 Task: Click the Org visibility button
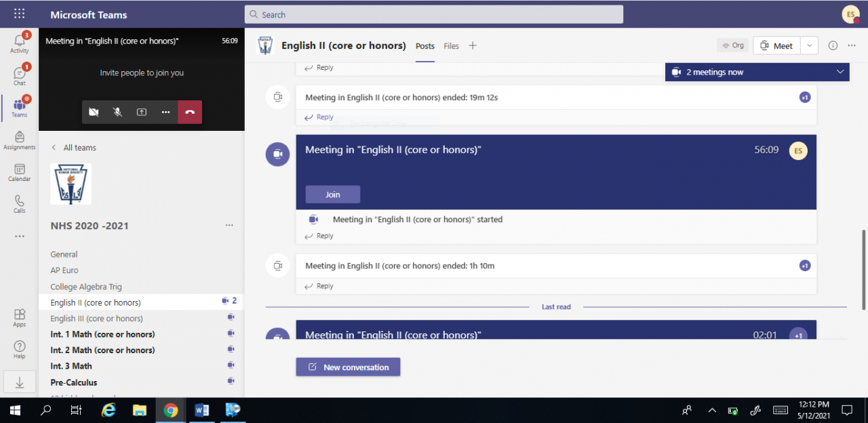(x=733, y=45)
